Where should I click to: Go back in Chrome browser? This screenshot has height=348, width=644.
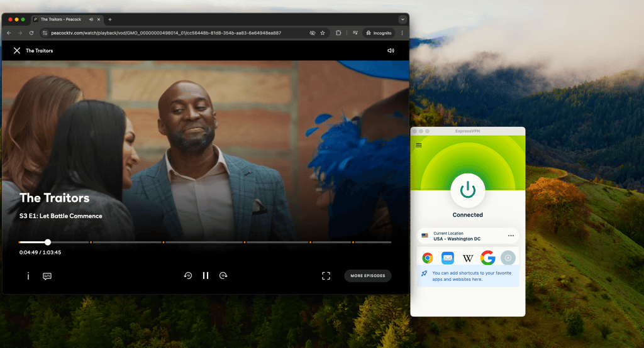point(9,33)
